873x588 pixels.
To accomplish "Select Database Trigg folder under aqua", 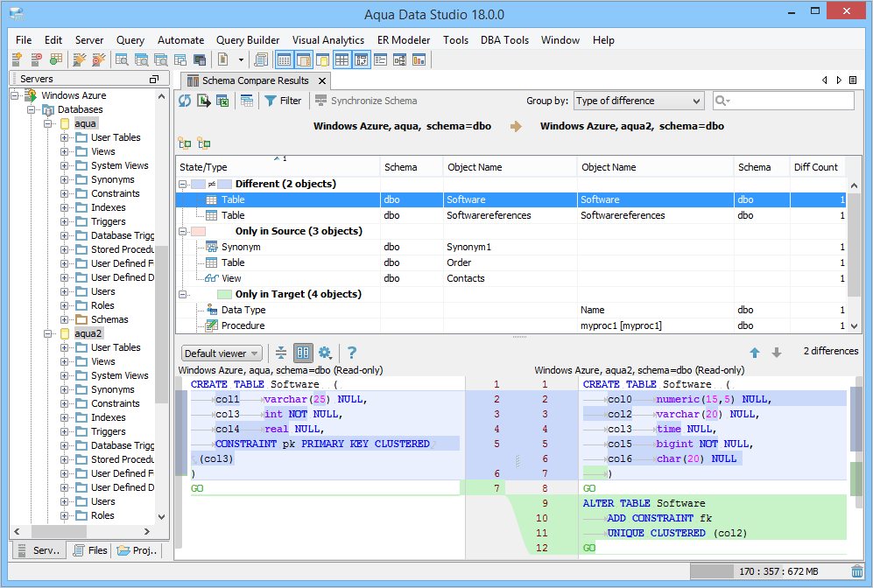I will (x=116, y=235).
